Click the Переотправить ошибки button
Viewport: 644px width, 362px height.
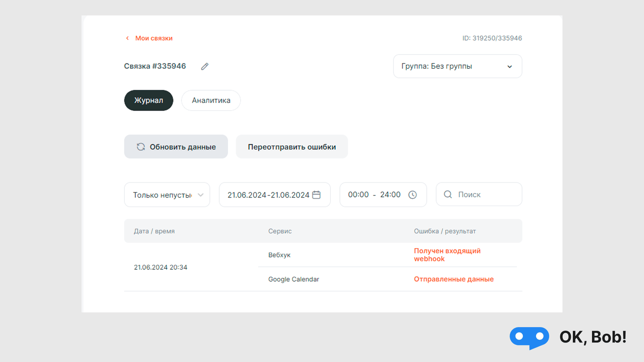click(x=292, y=147)
